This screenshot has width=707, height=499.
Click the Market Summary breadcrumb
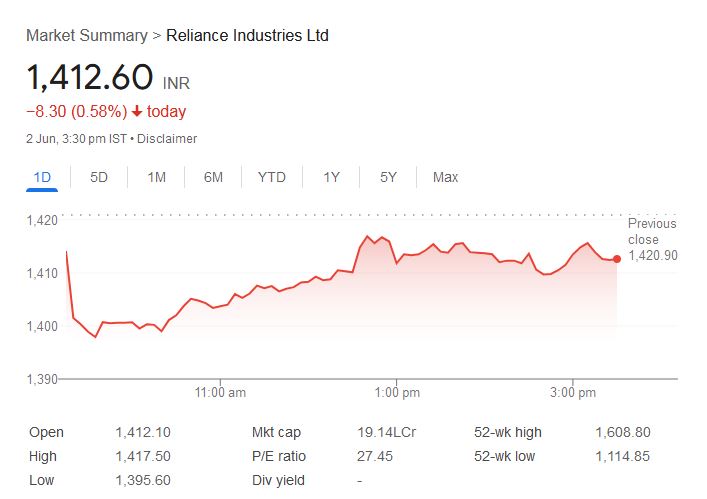tap(86, 36)
